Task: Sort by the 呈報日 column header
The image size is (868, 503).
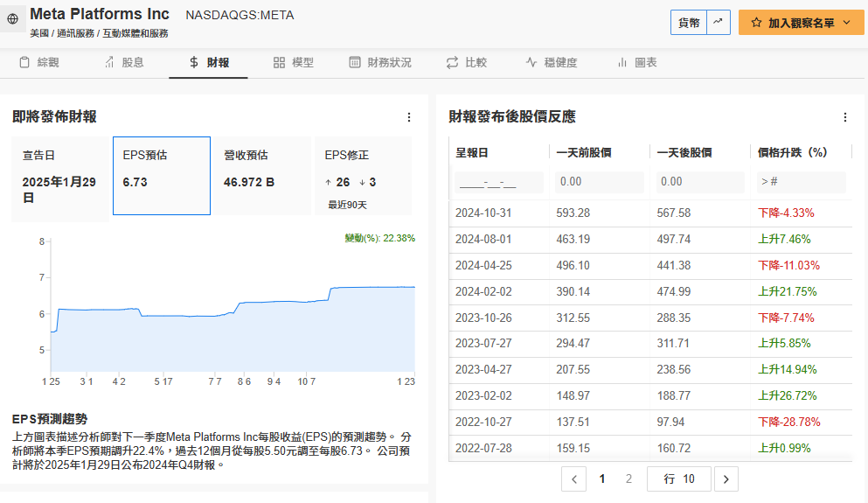Action: [x=472, y=152]
